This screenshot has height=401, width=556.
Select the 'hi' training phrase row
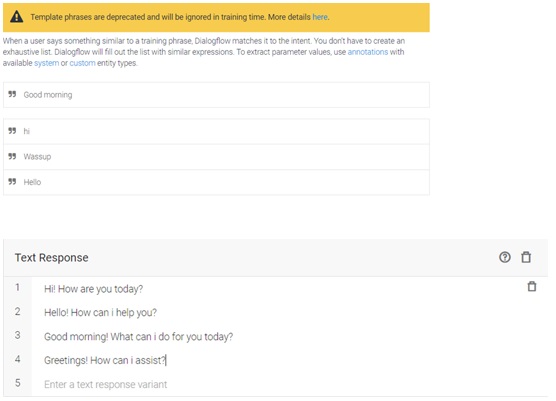pos(216,131)
